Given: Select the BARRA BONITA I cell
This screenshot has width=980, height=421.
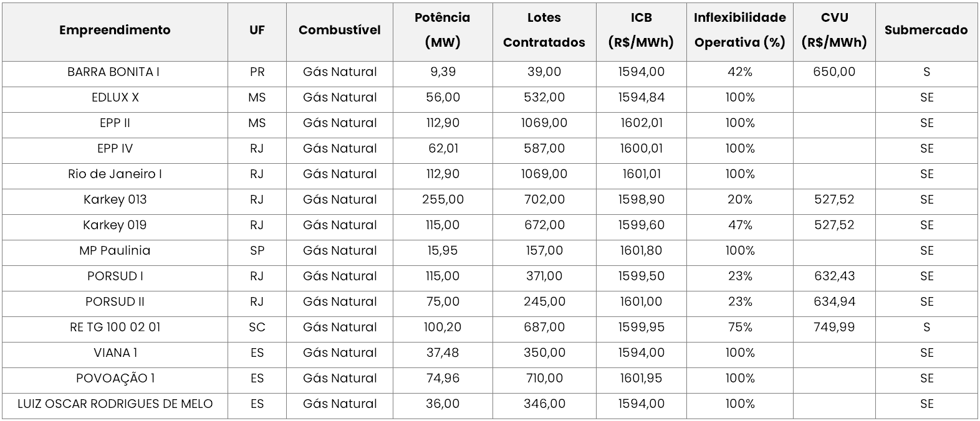Looking at the screenshot, I should [113, 72].
